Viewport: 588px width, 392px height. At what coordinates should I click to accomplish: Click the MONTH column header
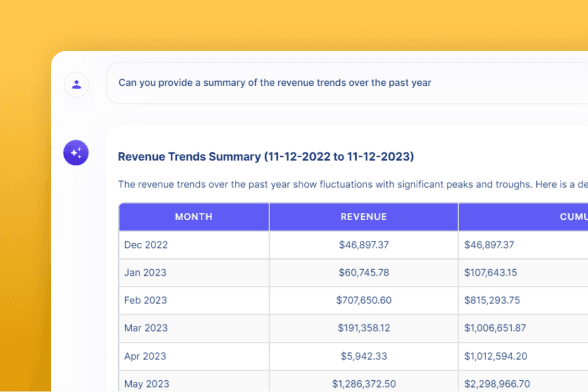(x=194, y=217)
